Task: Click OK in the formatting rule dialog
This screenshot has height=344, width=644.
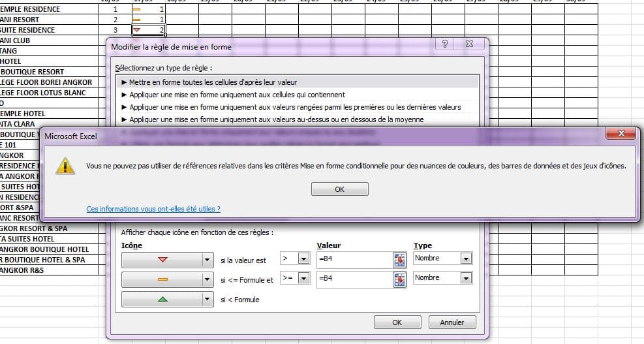Action: (x=397, y=322)
